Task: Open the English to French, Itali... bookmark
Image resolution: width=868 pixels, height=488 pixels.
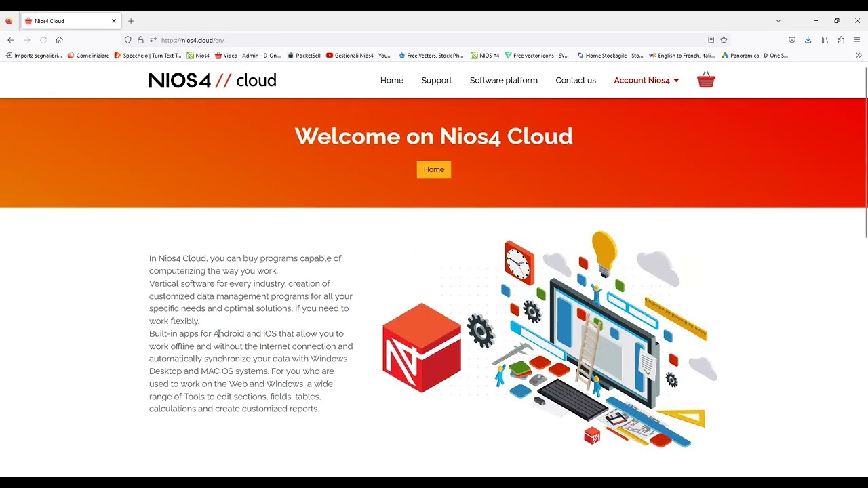Action: (x=682, y=56)
